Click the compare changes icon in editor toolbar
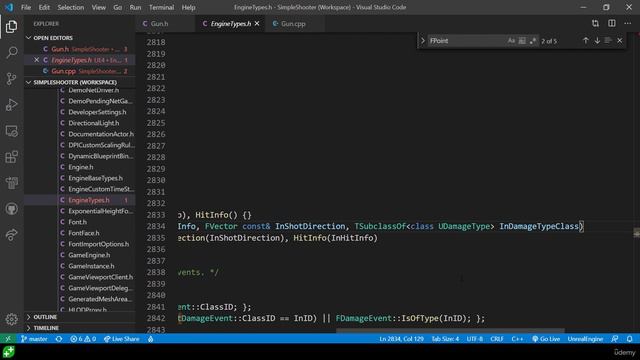Screen dimensions: 640x360 tap(595, 24)
